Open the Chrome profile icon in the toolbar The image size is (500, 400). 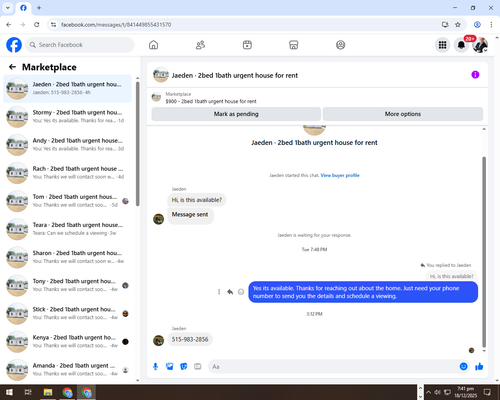[x=477, y=25]
